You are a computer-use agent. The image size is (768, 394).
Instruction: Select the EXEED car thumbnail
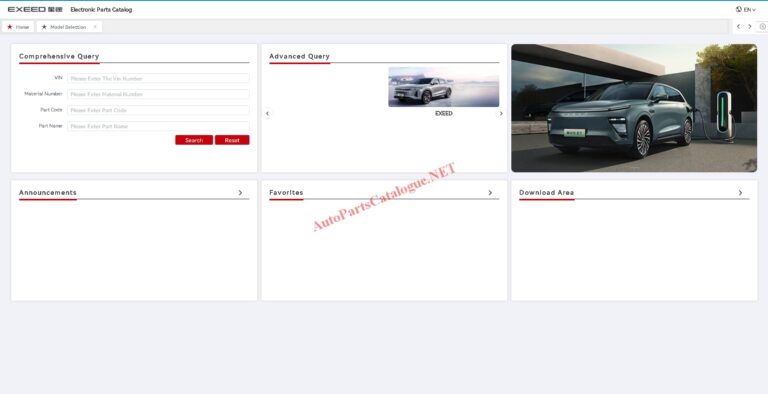(x=444, y=87)
